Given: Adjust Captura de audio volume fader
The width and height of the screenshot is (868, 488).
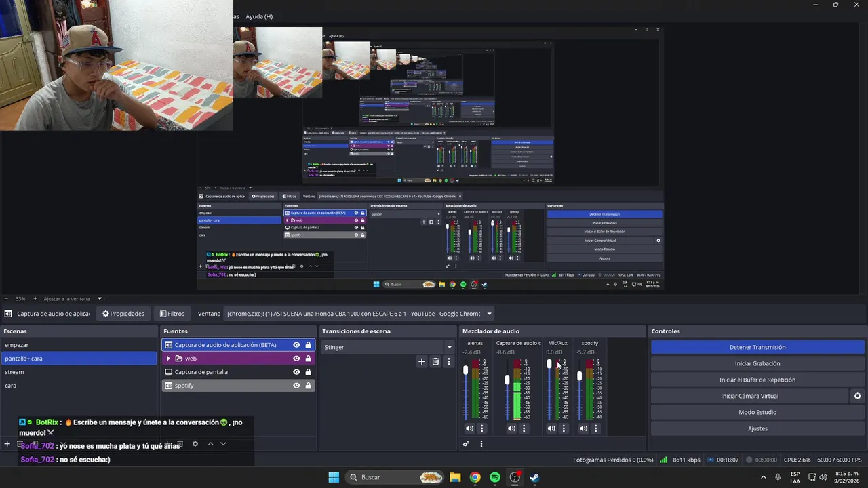Looking at the screenshot, I should tap(507, 380).
